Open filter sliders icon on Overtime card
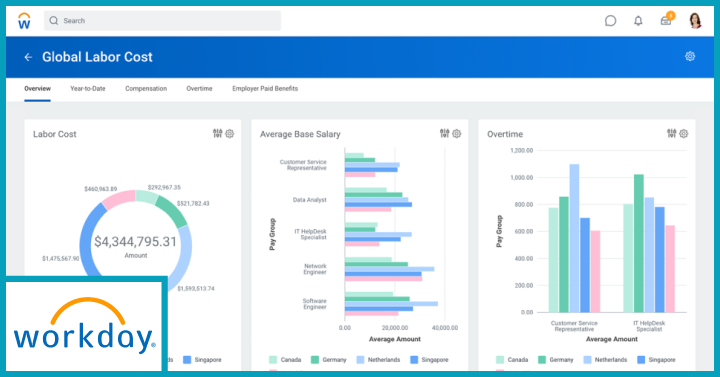Screen dimensions: 720x377 [x=671, y=134]
